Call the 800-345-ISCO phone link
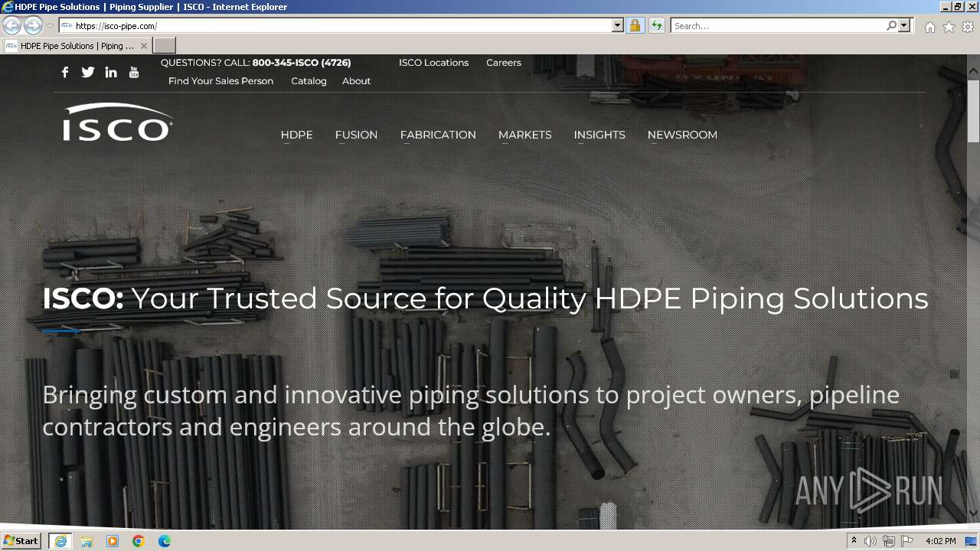This screenshot has width=980, height=551. click(x=302, y=63)
